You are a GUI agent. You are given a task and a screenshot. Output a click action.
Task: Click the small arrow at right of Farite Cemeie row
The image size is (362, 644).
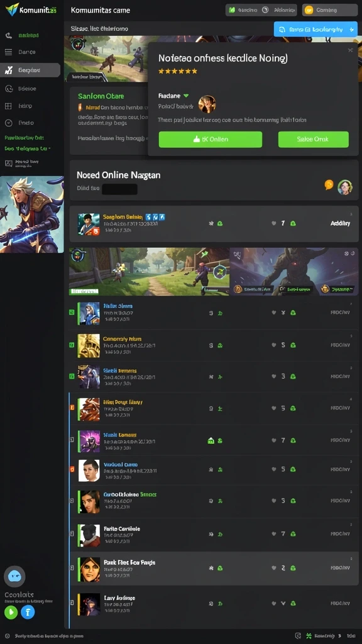click(351, 525)
